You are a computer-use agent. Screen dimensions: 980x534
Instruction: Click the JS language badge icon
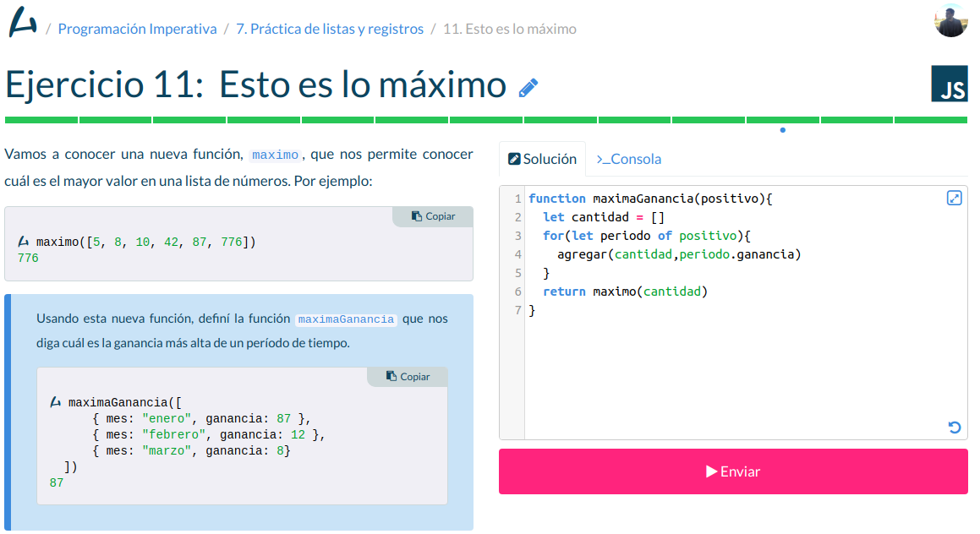coord(950,84)
